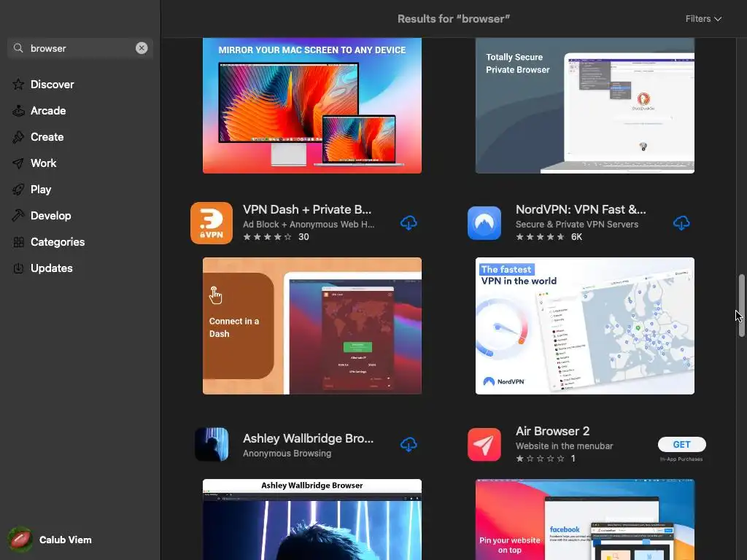Click the Results for "browser" heading
The height and width of the screenshot is (560, 747).
454,18
